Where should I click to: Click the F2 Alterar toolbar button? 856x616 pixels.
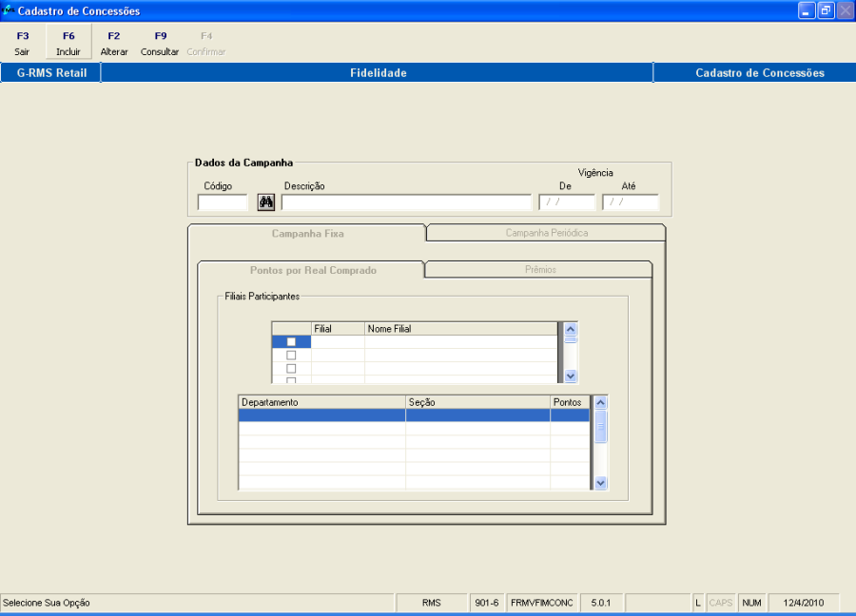coord(113,43)
